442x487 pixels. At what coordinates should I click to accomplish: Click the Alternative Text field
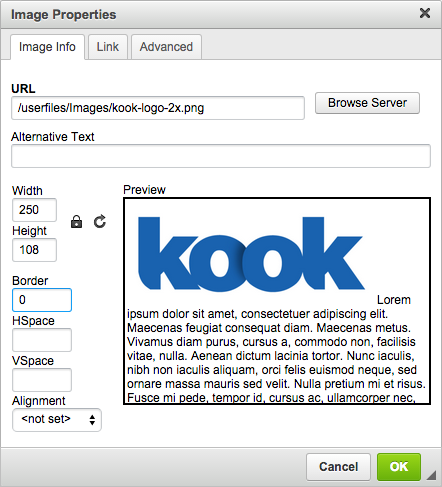221,156
